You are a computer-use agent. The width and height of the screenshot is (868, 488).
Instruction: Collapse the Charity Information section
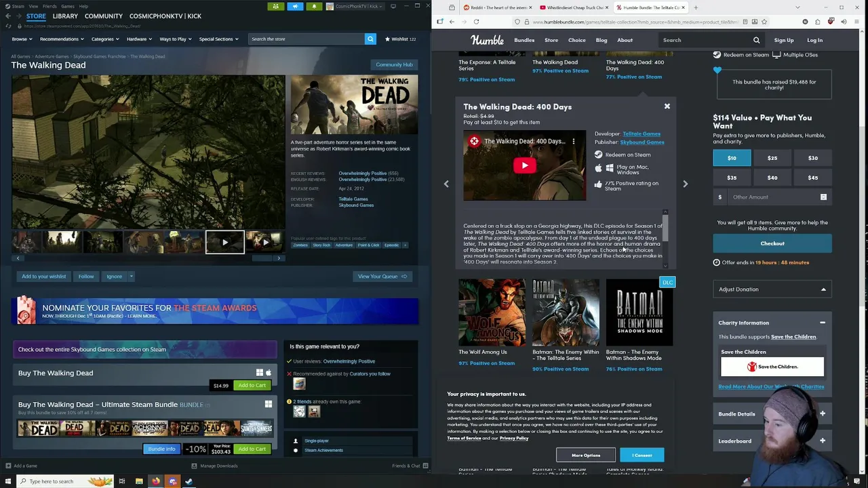(x=823, y=323)
